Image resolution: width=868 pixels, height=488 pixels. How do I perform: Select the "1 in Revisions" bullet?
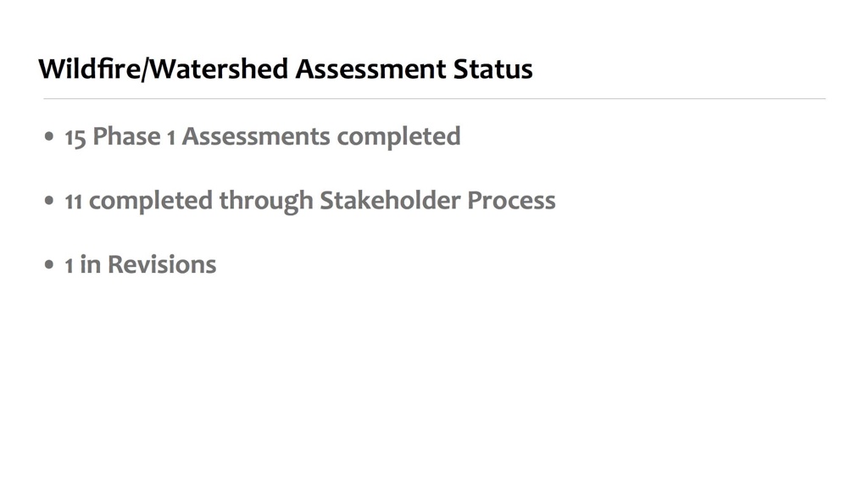coord(141,264)
